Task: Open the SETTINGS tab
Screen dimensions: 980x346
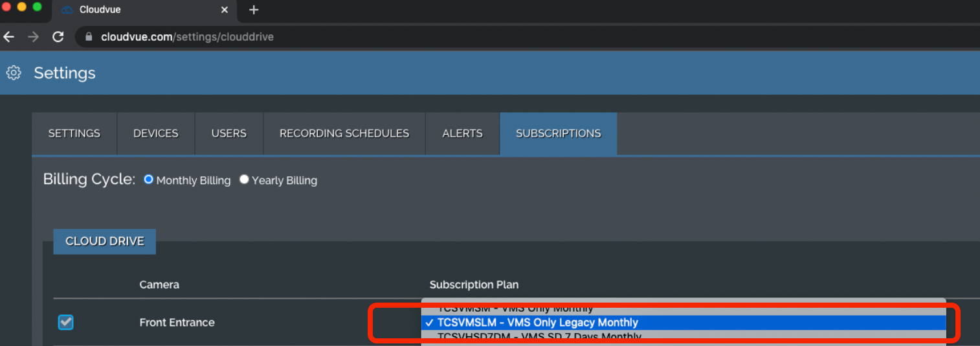Action: pyautogui.click(x=74, y=133)
